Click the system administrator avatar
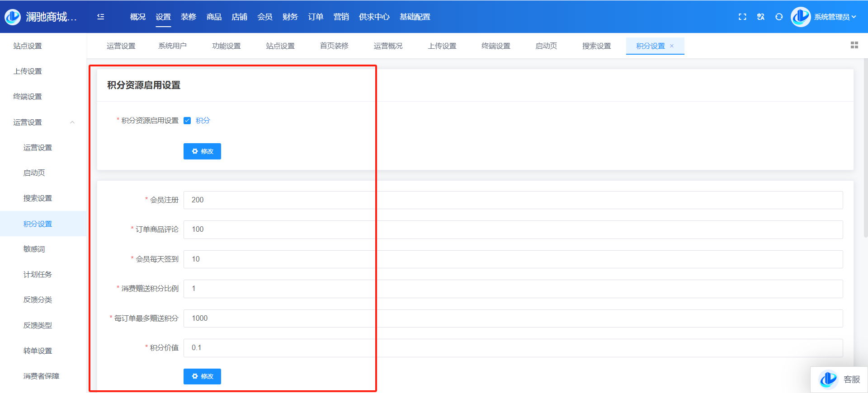Image resolution: width=868 pixels, height=393 pixels. (x=801, y=17)
